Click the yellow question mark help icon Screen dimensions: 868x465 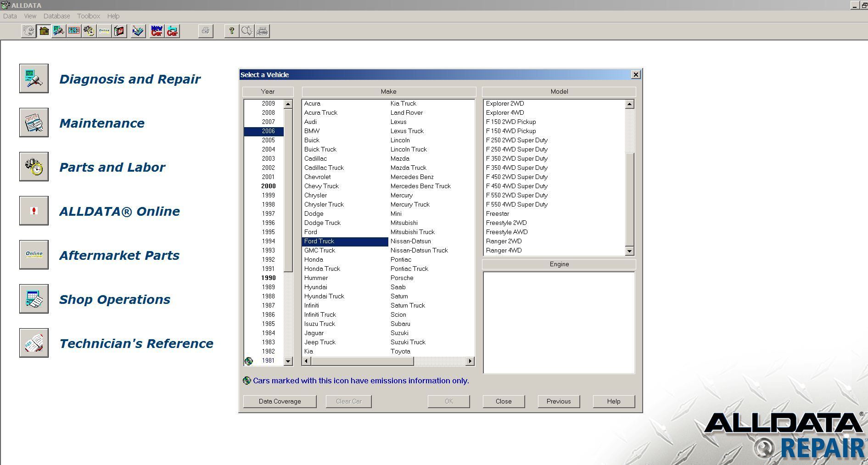point(231,31)
